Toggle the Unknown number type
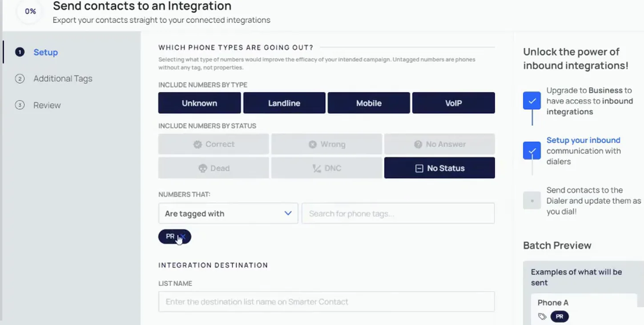 [x=200, y=103]
